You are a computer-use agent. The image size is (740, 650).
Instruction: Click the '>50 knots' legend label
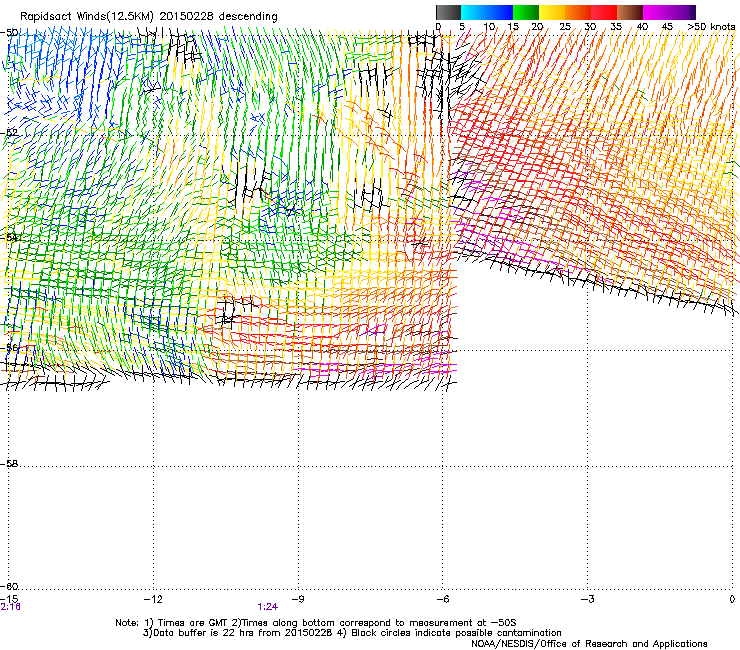pyautogui.click(x=711, y=26)
